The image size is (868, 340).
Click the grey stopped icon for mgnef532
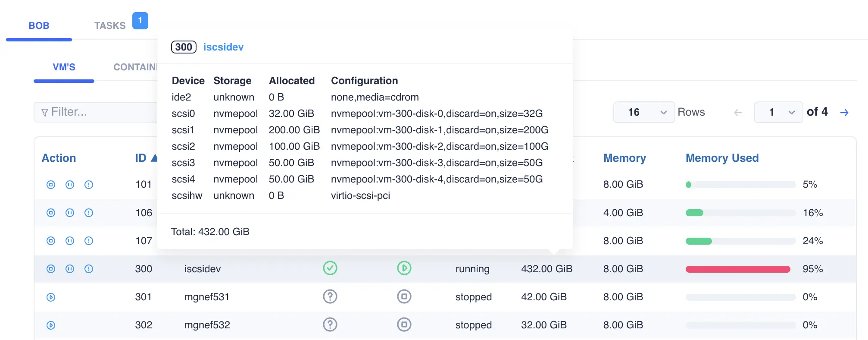(x=404, y=324)
